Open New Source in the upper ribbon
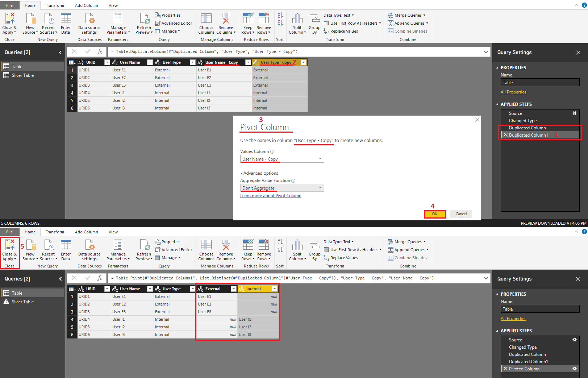 [30, 23]
